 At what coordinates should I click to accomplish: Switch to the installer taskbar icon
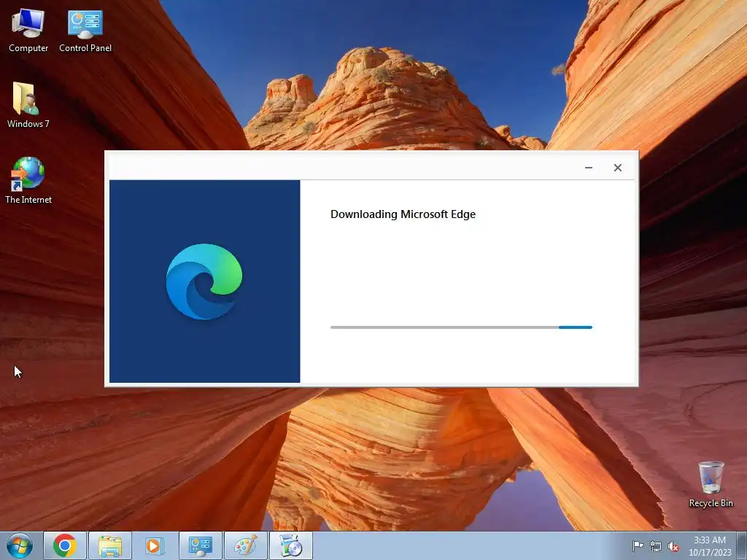[290, 545]
